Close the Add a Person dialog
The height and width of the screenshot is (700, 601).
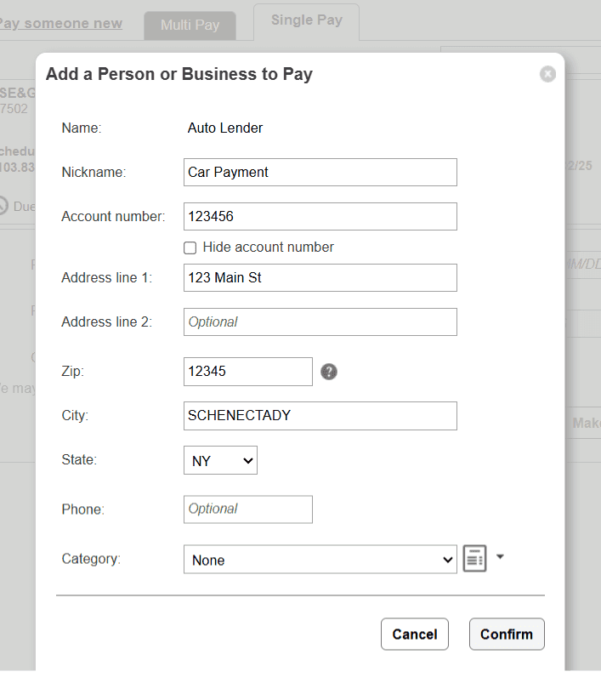(x=547, y=74)
